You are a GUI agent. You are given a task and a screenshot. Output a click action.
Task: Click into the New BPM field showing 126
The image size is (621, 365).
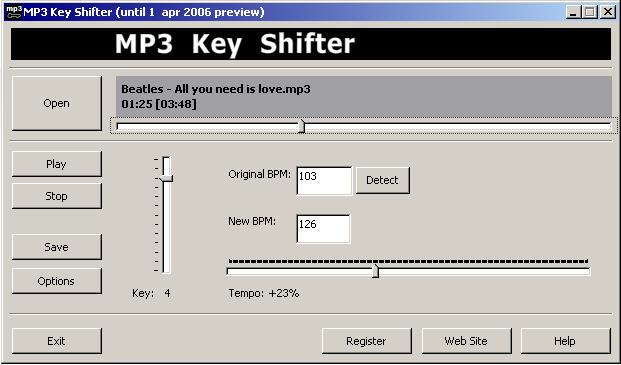323,229
